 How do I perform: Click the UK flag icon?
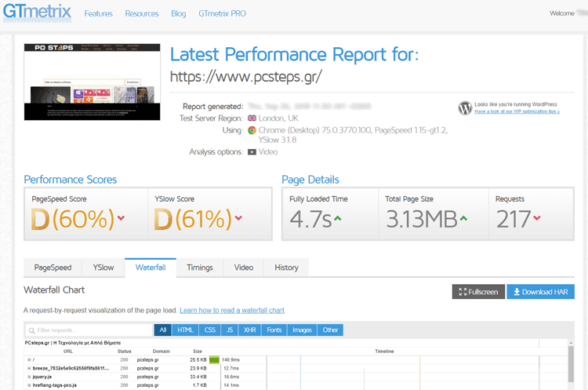(252, 118)
